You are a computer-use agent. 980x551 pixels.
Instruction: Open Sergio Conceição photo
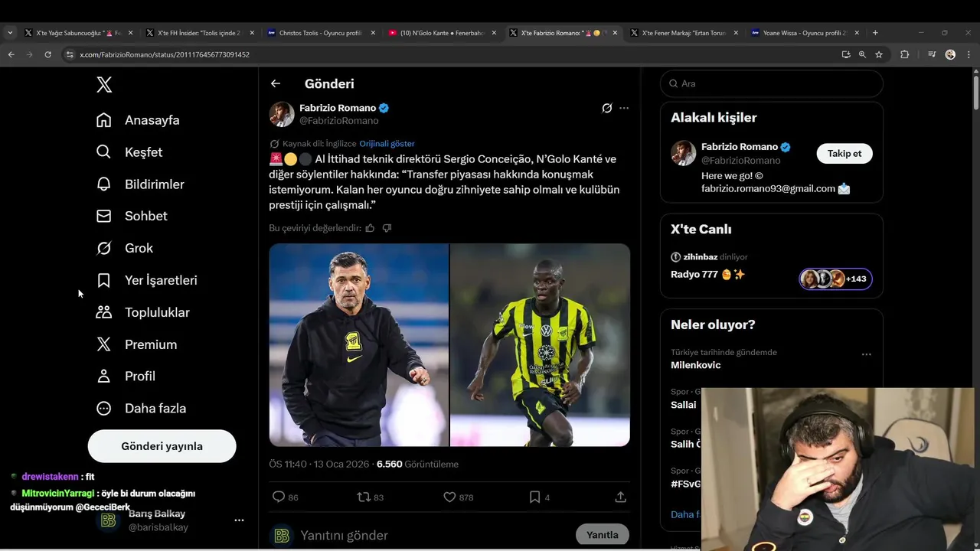(x=359, y=345)
